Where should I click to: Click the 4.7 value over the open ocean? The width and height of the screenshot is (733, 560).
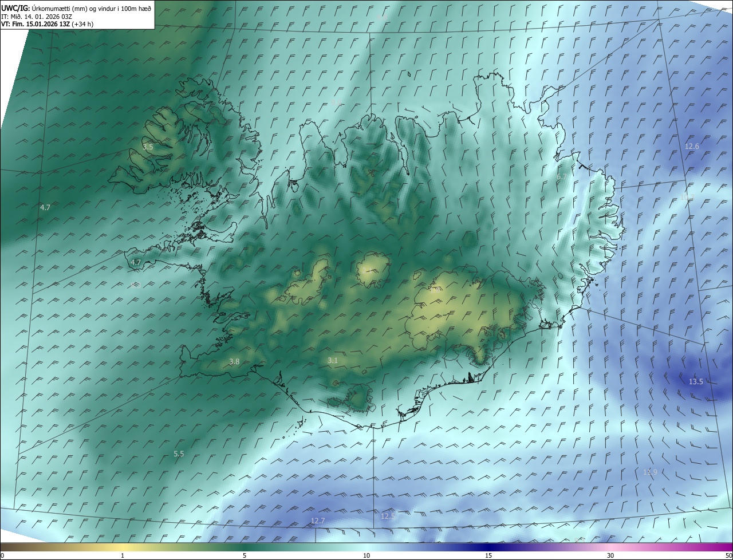(x=45, y=208)
